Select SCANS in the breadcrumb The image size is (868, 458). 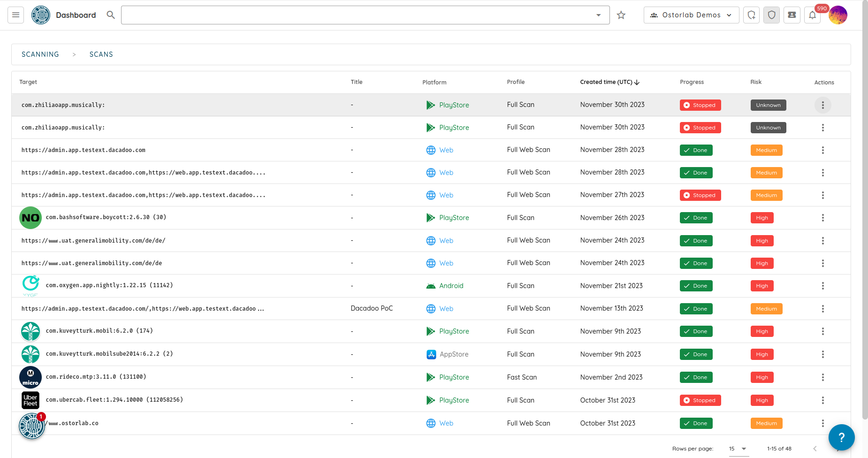[x=101, y=54]
